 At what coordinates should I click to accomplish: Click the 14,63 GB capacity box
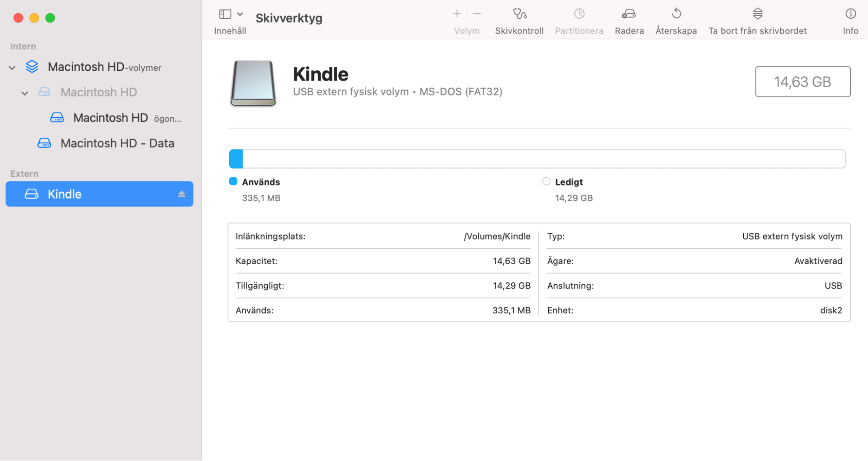(x=803, y=82)
